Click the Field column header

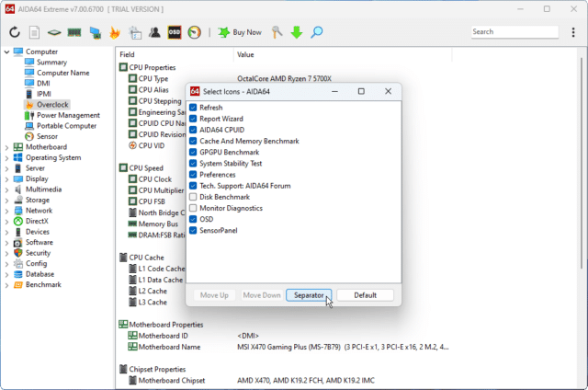point(175,55)
